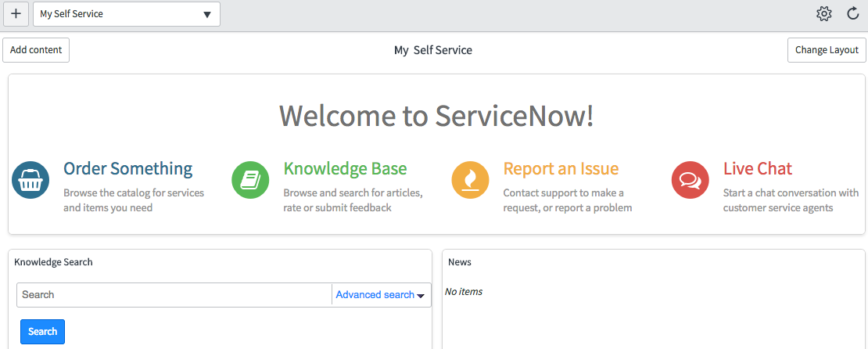The image size is (868, 349).
Task: Select the Knowledge Search widget header
Action: coord(53,262)
